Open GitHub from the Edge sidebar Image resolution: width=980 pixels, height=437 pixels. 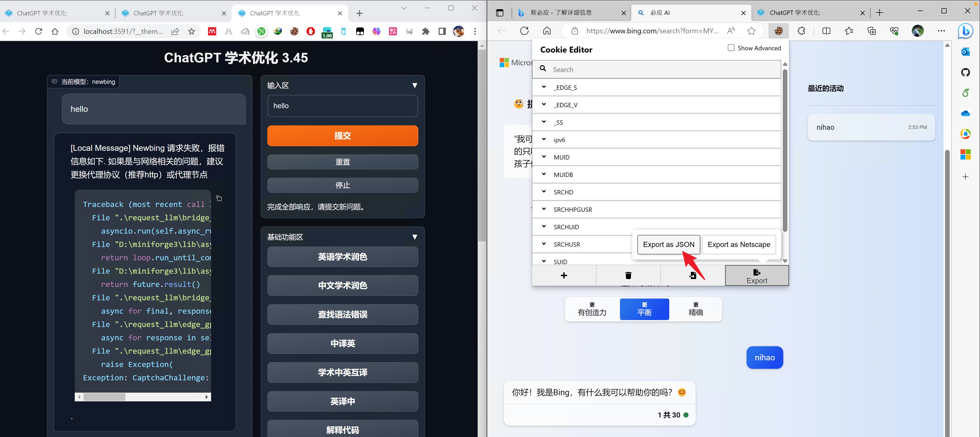[966, 72]
